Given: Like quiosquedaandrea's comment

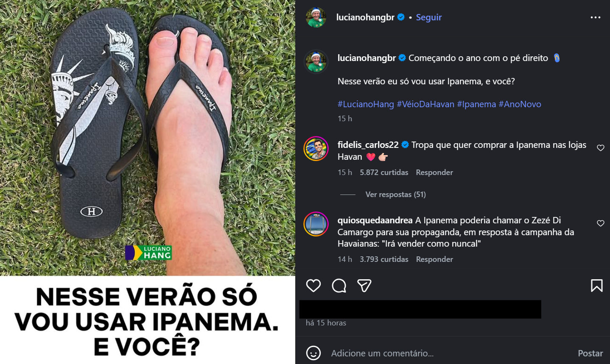Looking at the screenshot, I should (x=601, y=223).
